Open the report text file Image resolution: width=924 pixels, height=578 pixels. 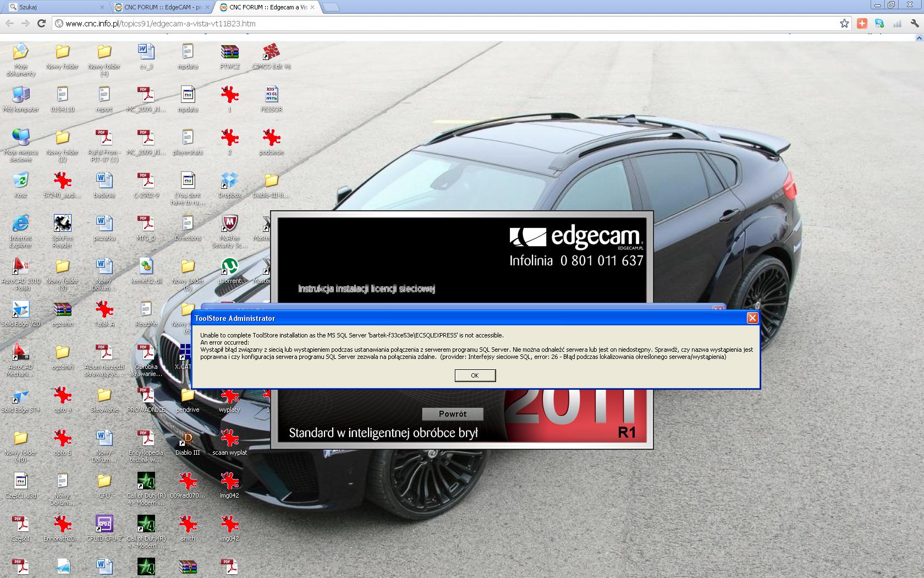(x=104, y=100)
